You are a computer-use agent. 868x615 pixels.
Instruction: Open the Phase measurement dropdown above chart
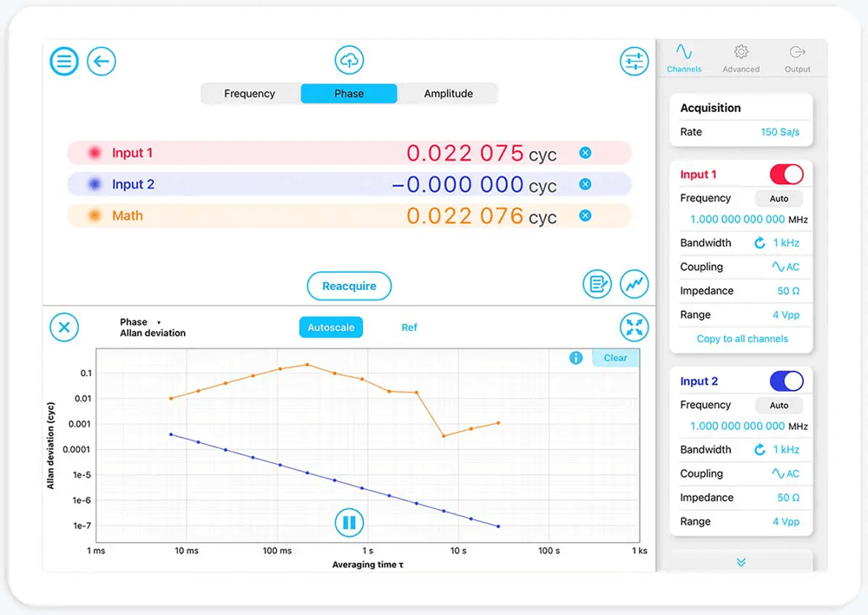pyautogui.click(x=139, y=321)
